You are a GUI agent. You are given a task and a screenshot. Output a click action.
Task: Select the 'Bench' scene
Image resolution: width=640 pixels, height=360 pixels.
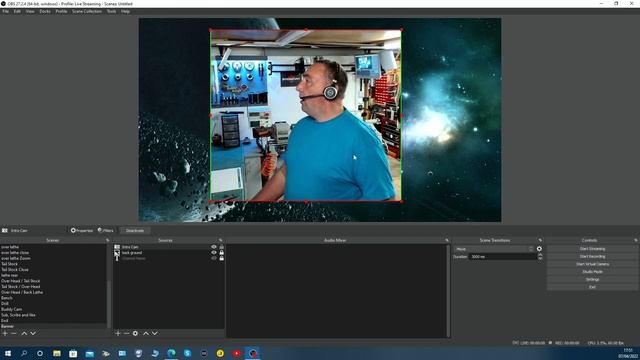7,298
